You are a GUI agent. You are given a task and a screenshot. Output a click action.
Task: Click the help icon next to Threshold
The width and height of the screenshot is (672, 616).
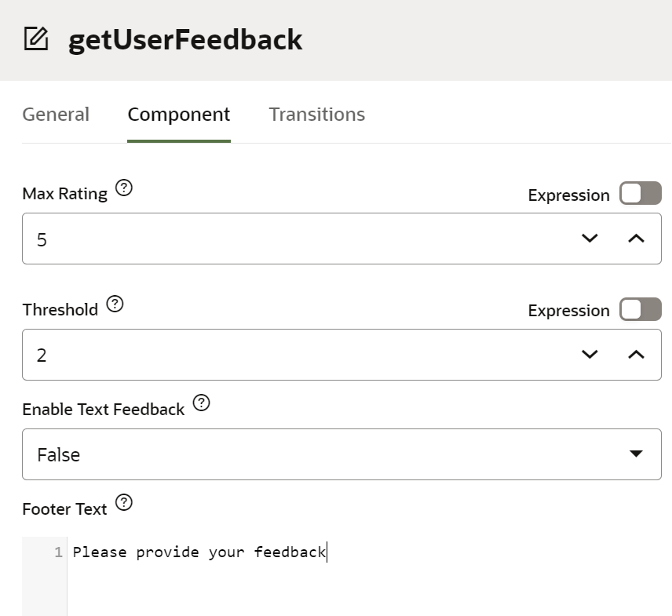pyautogui.click(x=115, y=304)
